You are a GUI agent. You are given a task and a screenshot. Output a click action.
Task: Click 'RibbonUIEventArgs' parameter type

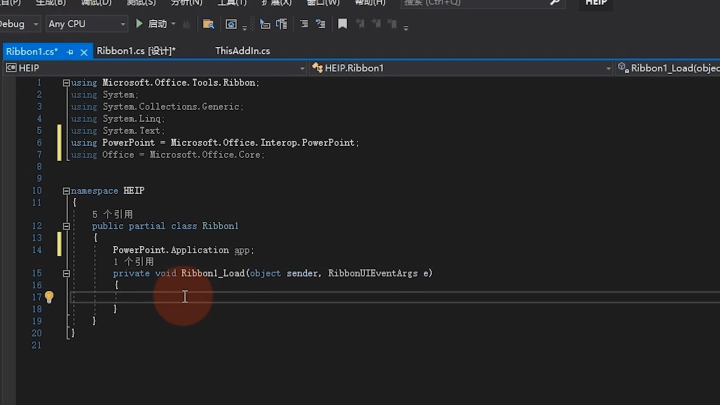373,274
